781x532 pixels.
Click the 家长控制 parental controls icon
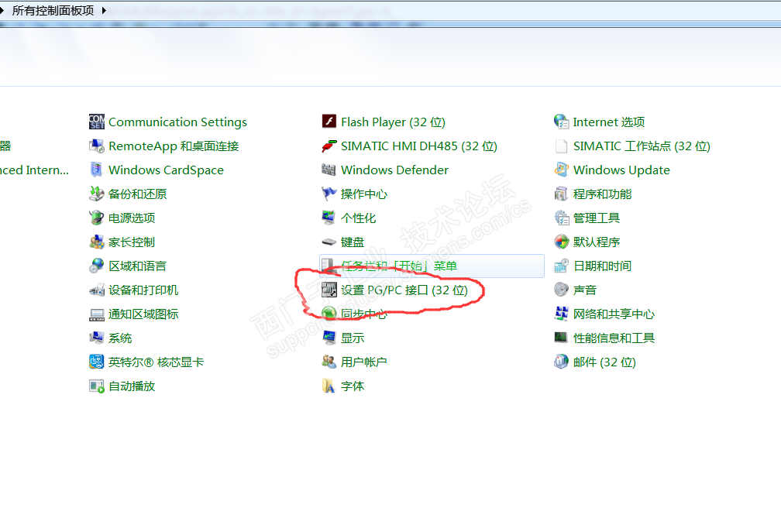pyautogui.click(x=97, y=242)
